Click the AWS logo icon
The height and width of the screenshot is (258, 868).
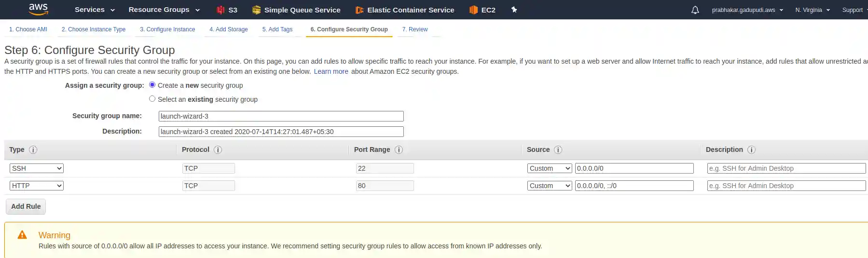click(x=38, y=9)
